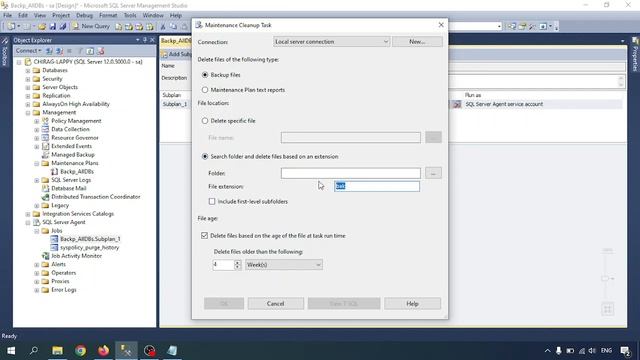The width and height of the screenshot is (640, 360).
Task: Select Maintenance Plan text reports option
Action: pyautogui.click(x=205, y=90)
